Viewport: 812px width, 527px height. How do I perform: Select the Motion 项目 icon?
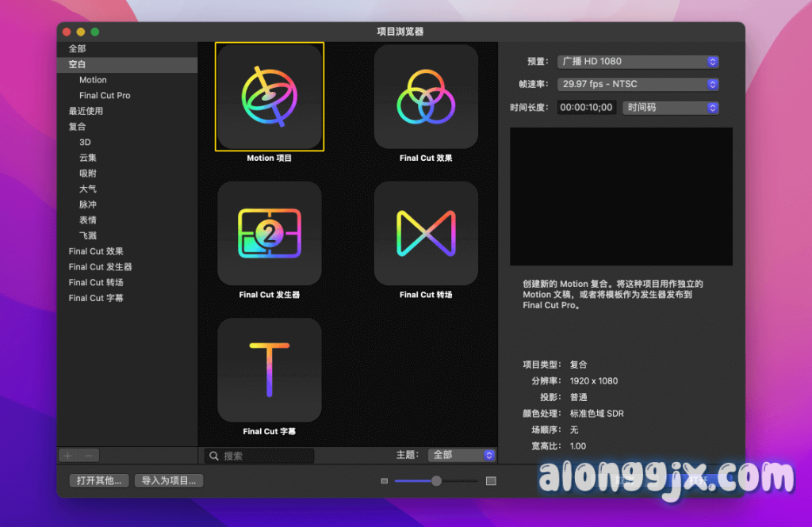269,97
